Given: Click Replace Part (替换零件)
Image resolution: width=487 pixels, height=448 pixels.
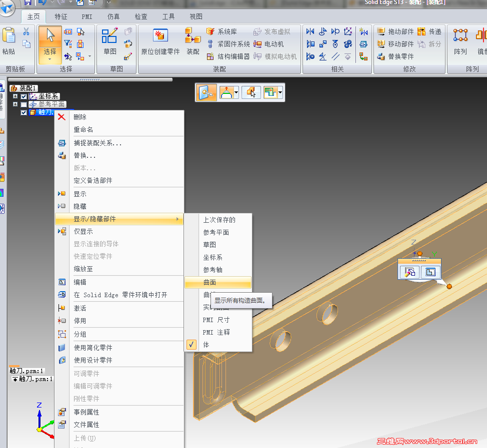Looking at the screenshot, I should click(x=395, y=56).
